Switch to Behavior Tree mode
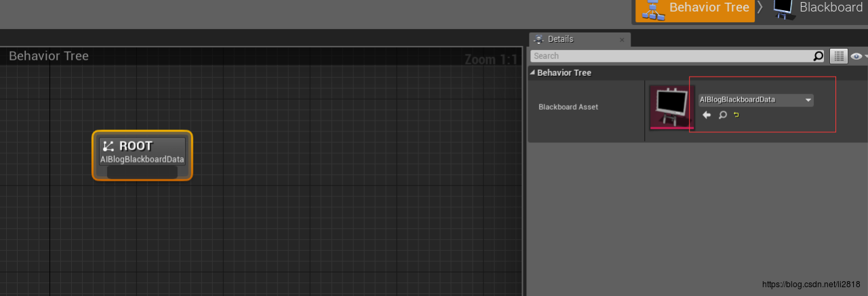Image resolution: width=868 pixels, height=296 pixels. tap(695, 9)
